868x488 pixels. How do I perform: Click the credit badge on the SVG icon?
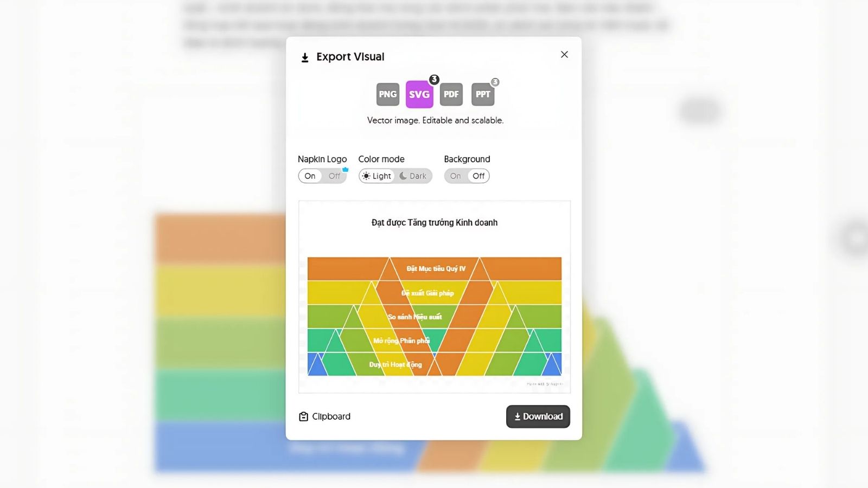[434, 80]
